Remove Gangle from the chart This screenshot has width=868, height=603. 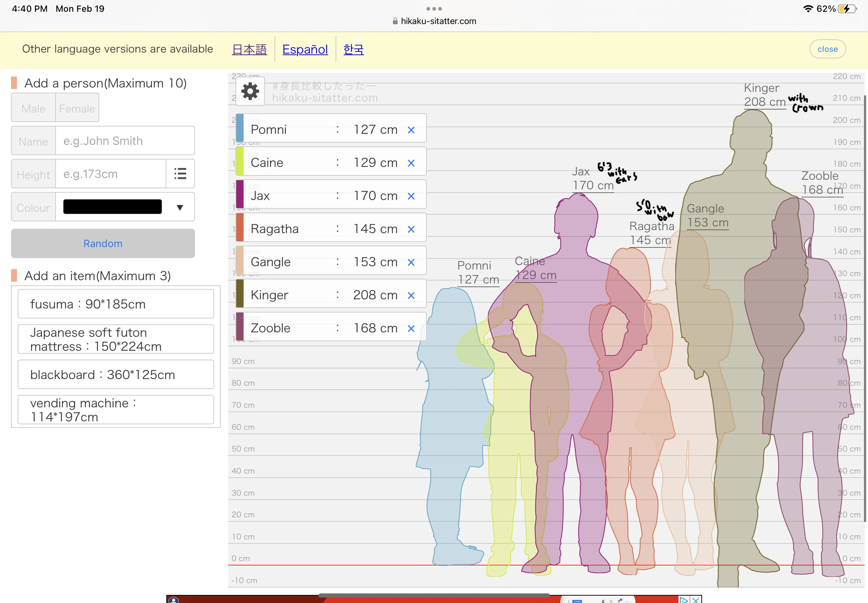[x=411, y=262]
